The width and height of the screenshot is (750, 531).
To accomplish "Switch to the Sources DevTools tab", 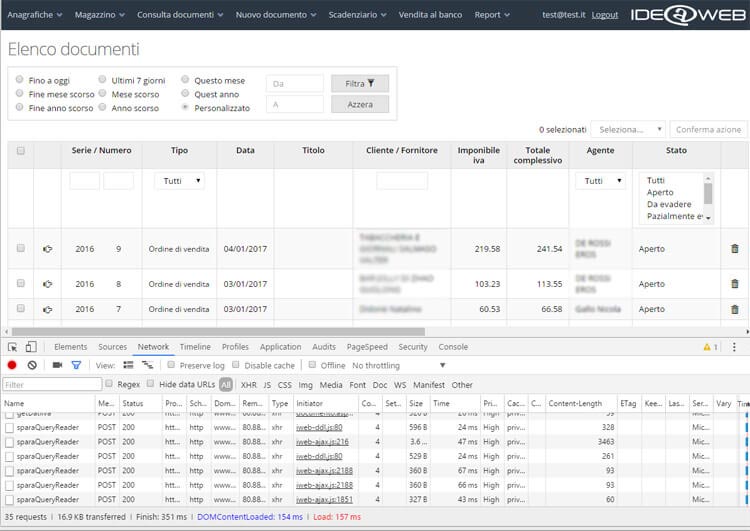I will point(112,347).
